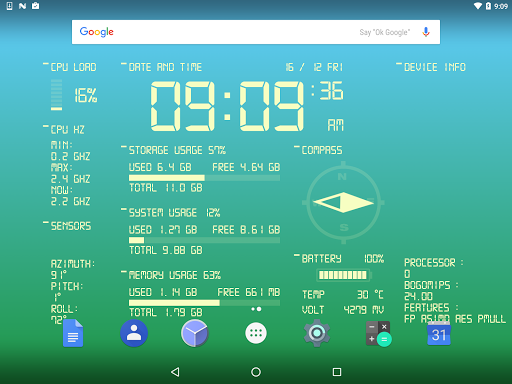This screenshot has width=512, height=384.
Task: Open the Settings gear icon
Action: (x=317, y=333)
